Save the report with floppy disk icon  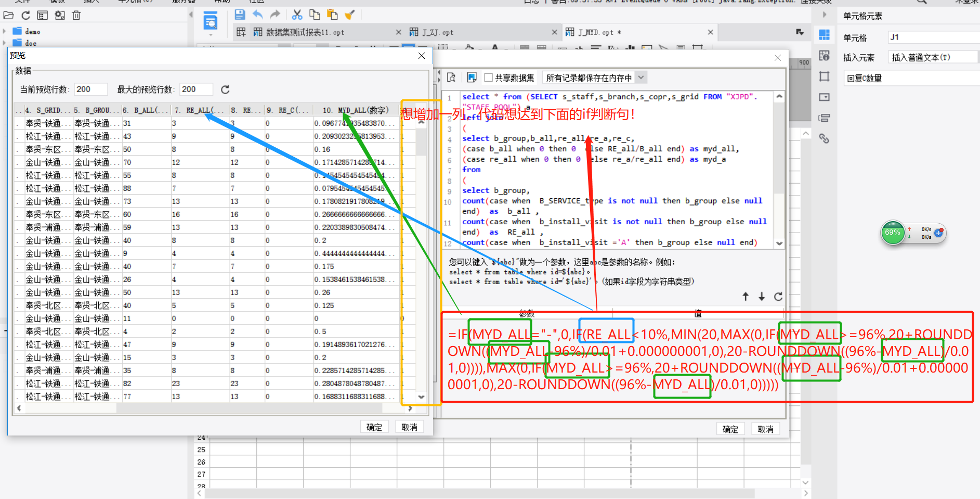[x=240, y=15]
